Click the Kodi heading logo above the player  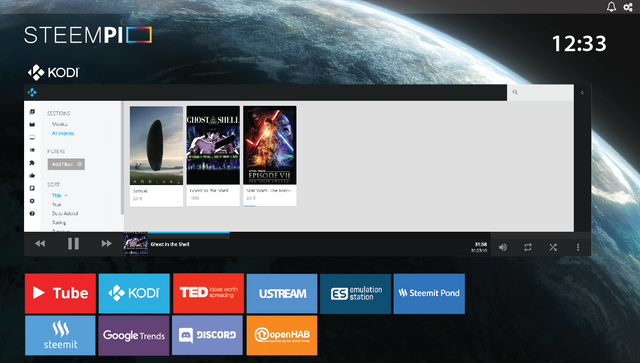53,72
